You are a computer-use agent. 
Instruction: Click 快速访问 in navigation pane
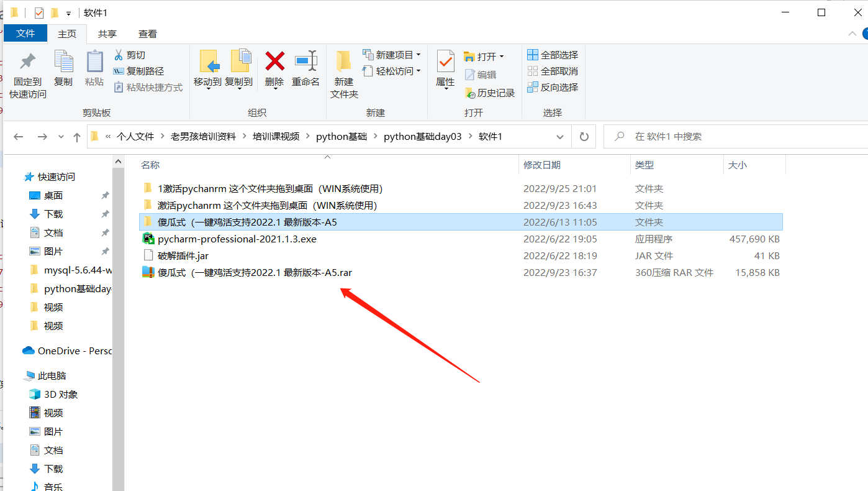[57, 177]
